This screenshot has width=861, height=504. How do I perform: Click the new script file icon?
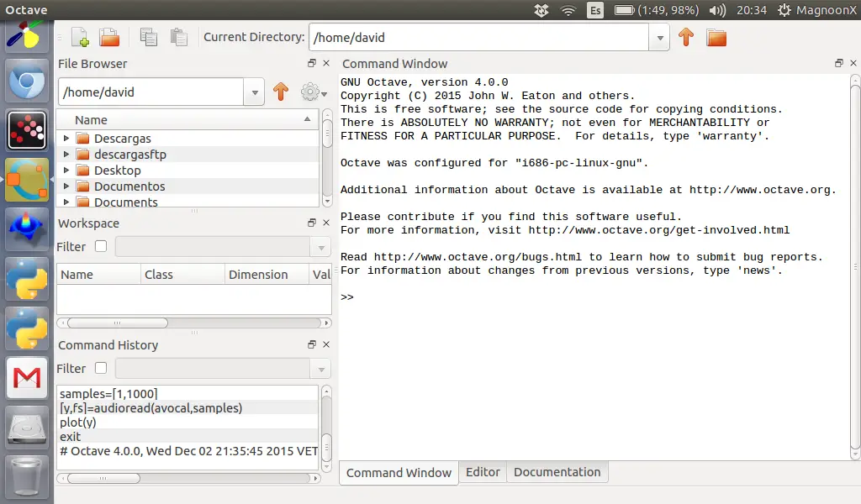[80, 37]
